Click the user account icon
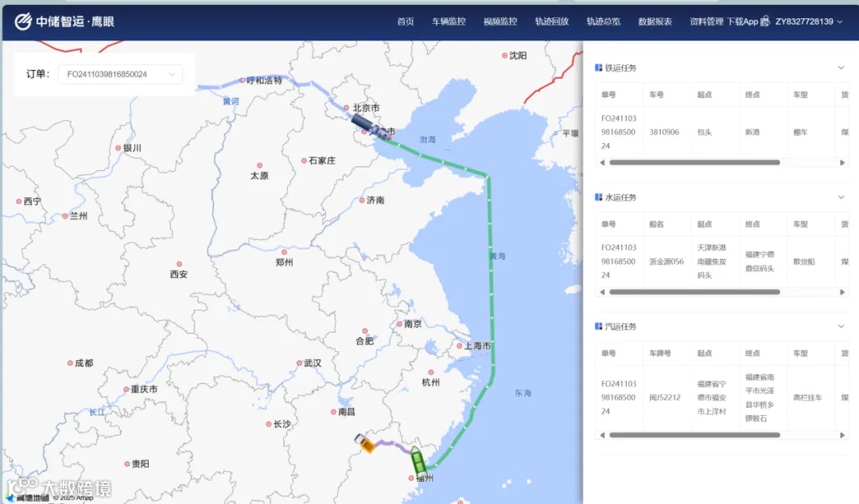Screen dimensions: 859x504 pos(765,21)
